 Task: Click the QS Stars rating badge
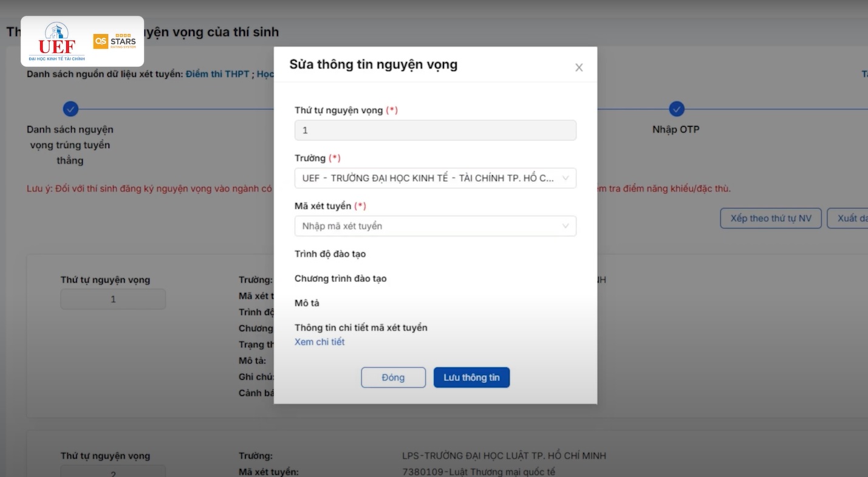click(x=115, y=41)
